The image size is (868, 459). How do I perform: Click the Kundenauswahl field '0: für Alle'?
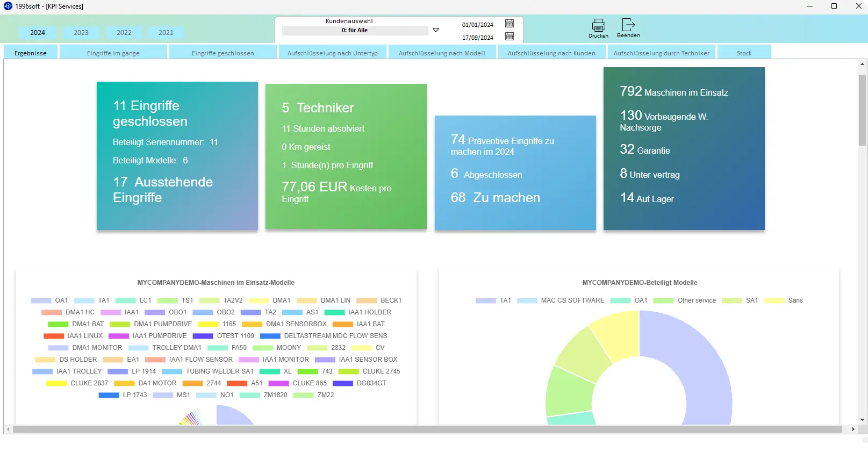[355, 31]
